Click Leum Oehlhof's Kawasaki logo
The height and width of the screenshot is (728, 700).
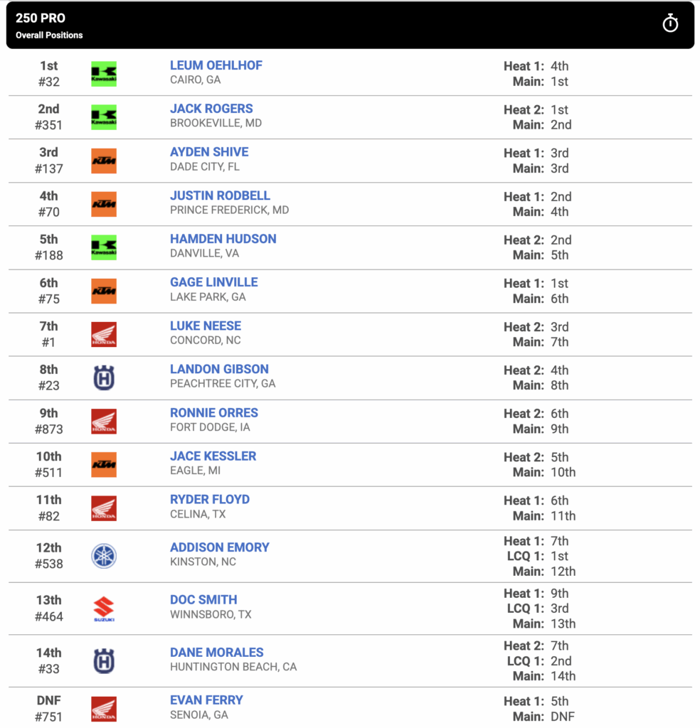click(104, 74)
